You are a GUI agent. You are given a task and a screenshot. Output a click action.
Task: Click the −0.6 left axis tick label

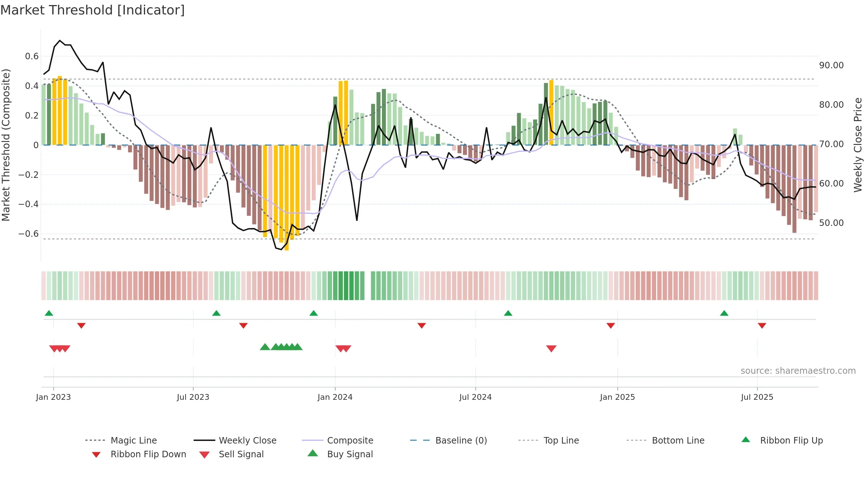pos(29,234)
